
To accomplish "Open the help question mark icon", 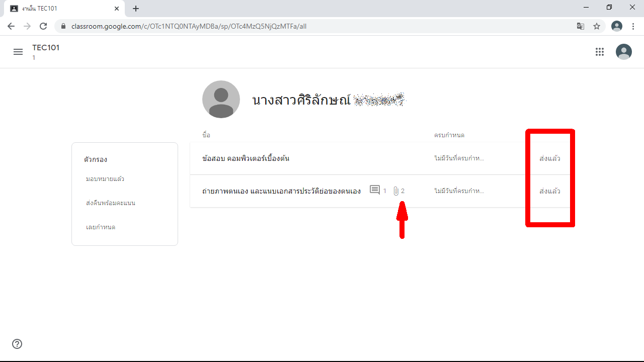I will coord(17,344).
